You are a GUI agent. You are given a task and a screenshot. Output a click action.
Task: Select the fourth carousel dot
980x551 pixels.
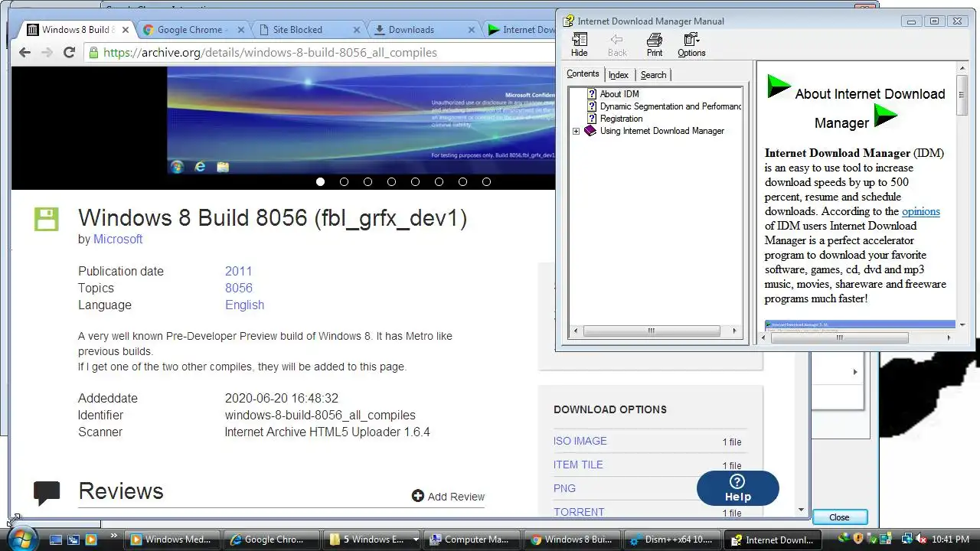391,181
